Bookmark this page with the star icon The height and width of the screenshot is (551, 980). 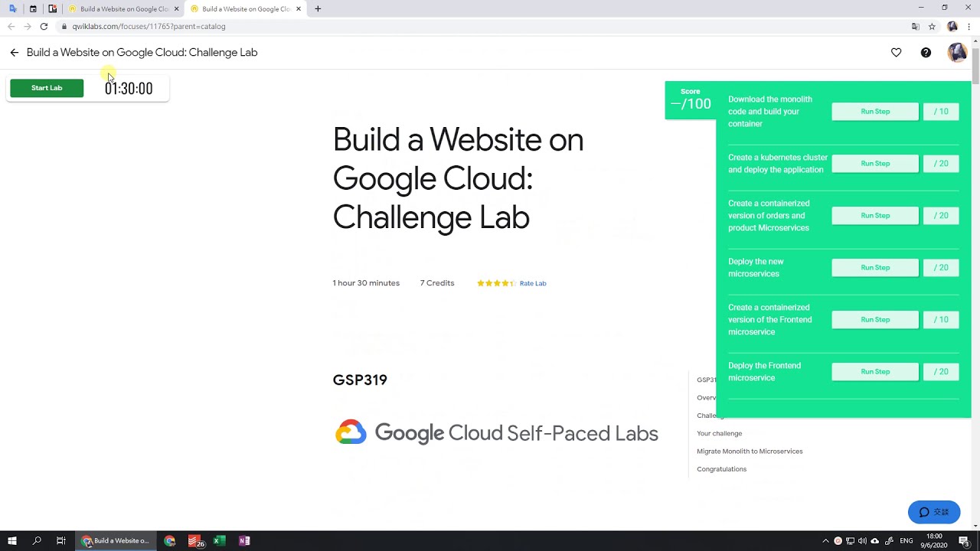tap(932, 26)
